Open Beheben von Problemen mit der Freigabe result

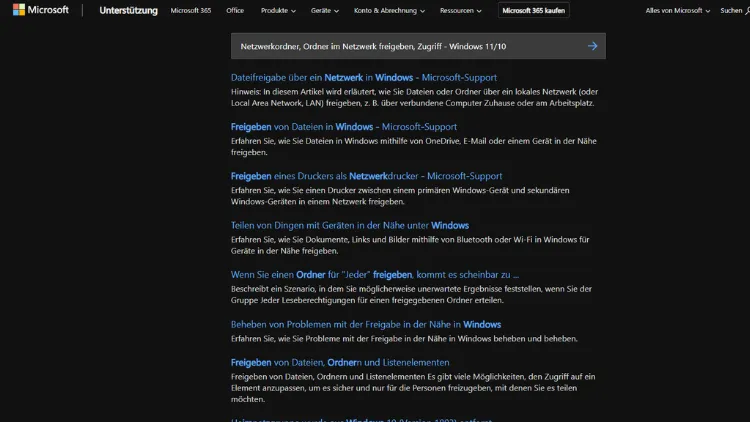point(366,324)
